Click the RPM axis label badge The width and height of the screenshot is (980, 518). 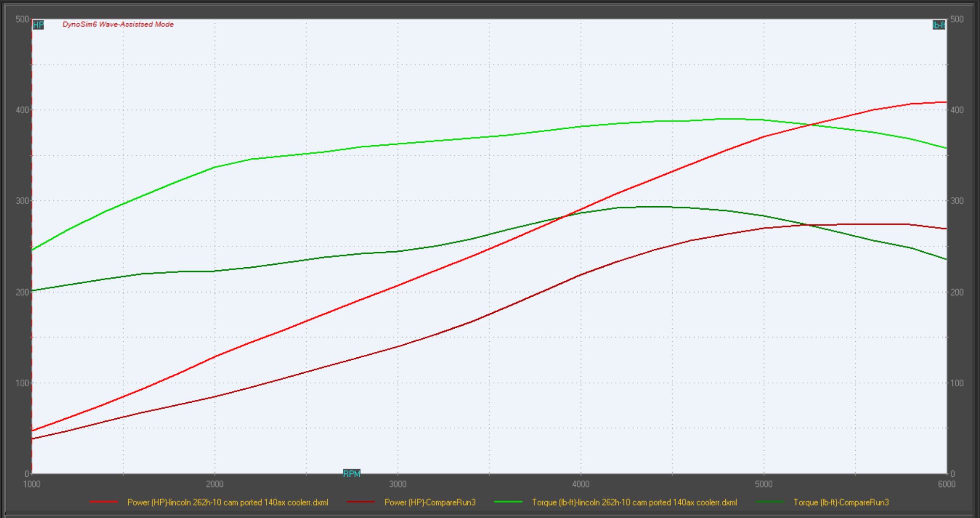tap(352, 473)
